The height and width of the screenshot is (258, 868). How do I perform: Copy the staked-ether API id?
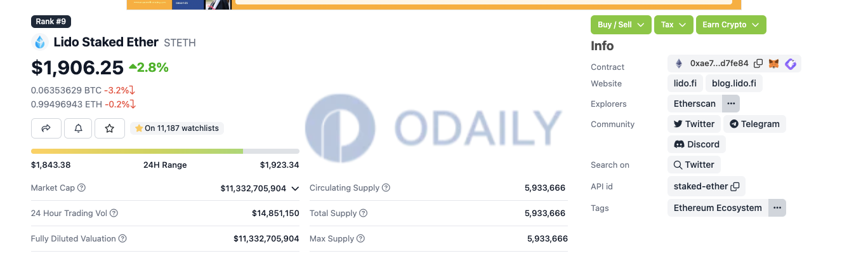coord(735,187)
